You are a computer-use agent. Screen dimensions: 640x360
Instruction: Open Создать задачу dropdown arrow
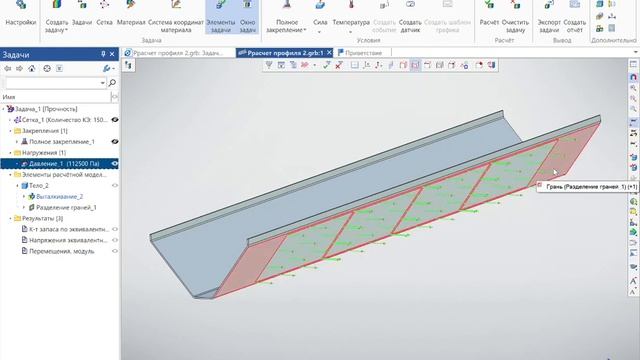click(x=67, y=31)
